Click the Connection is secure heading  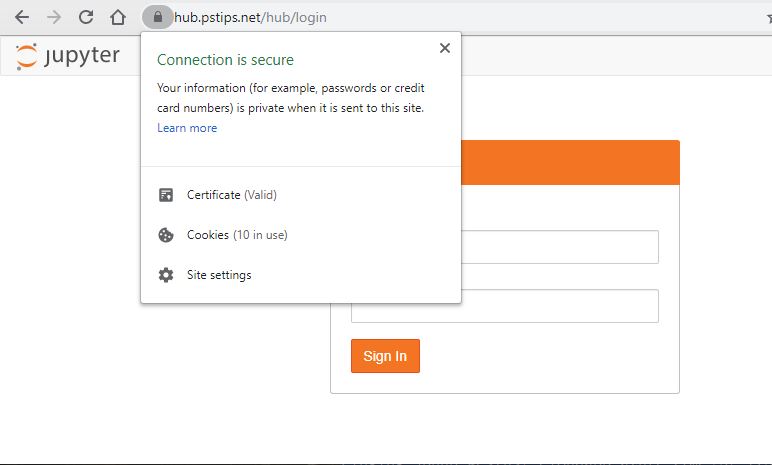click(225, 60)
